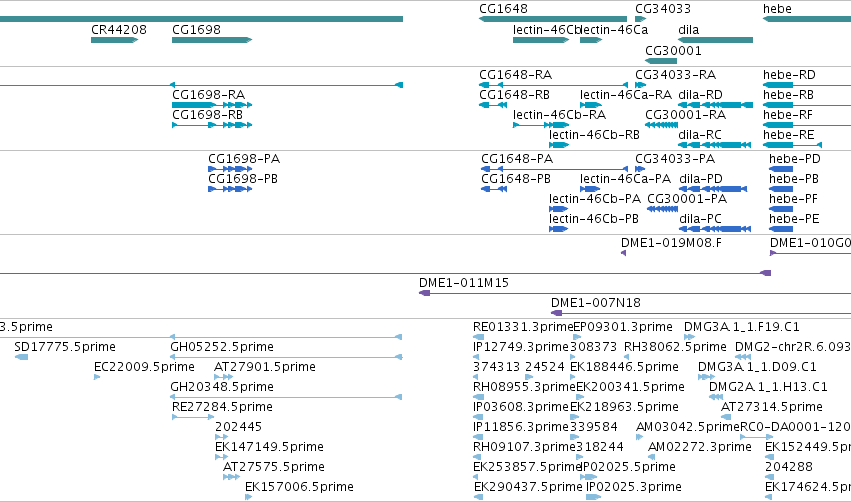Click the DME1-007N18 clone label
Screen dimensions: 851x502
[x=596, y=303]
